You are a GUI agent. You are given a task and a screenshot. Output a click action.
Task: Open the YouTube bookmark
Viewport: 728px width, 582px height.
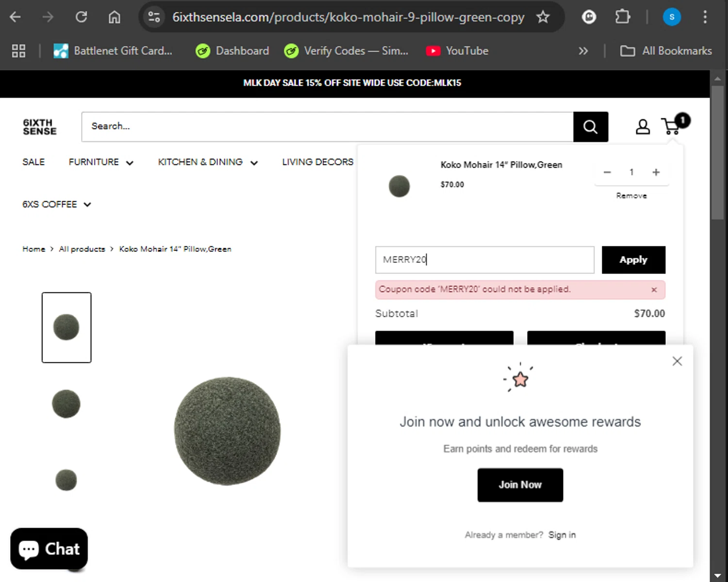click(457, 51)
